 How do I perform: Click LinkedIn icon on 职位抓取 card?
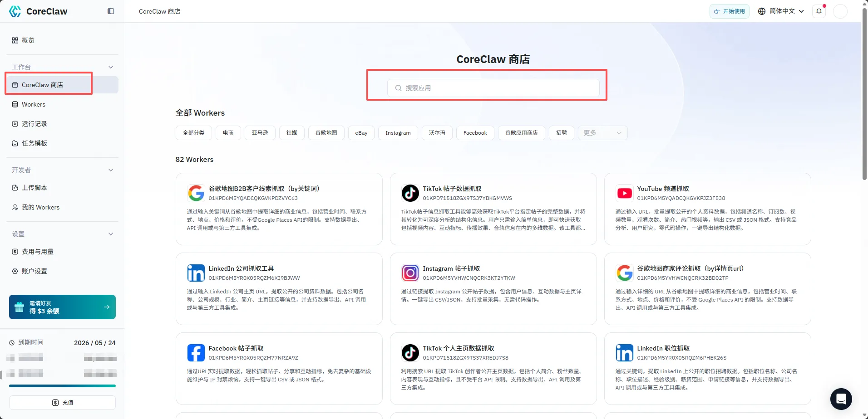[625, 353]
